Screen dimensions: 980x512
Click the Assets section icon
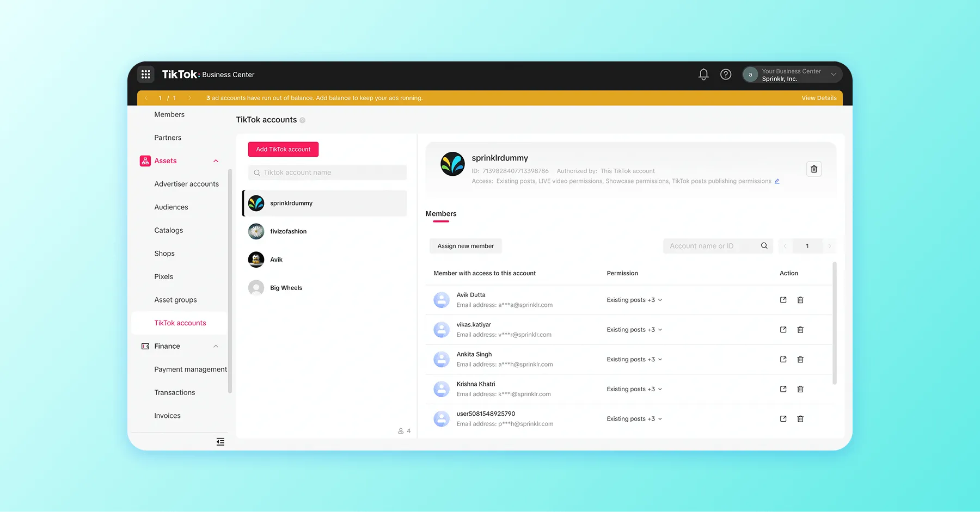(x=145, y=161)
